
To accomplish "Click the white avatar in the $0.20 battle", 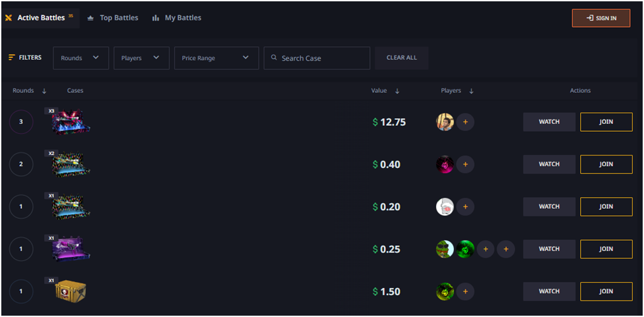I will point(445,207).
